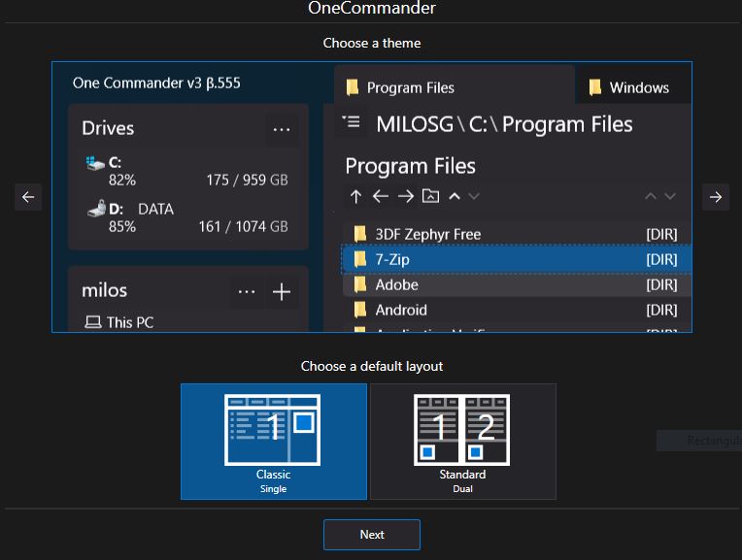Image resolution: width=742 pixels, height=560 pixels.
Task: Click the Program Files tab folder icon
Action: [353, 87]
